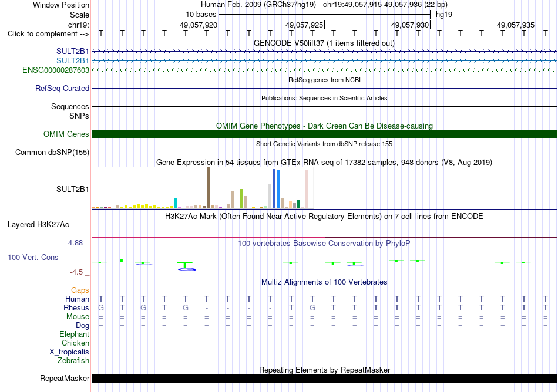Click the tall brown GTEx expression bar
This screenshot has height=392, width=558.
(x=208, y=187)
